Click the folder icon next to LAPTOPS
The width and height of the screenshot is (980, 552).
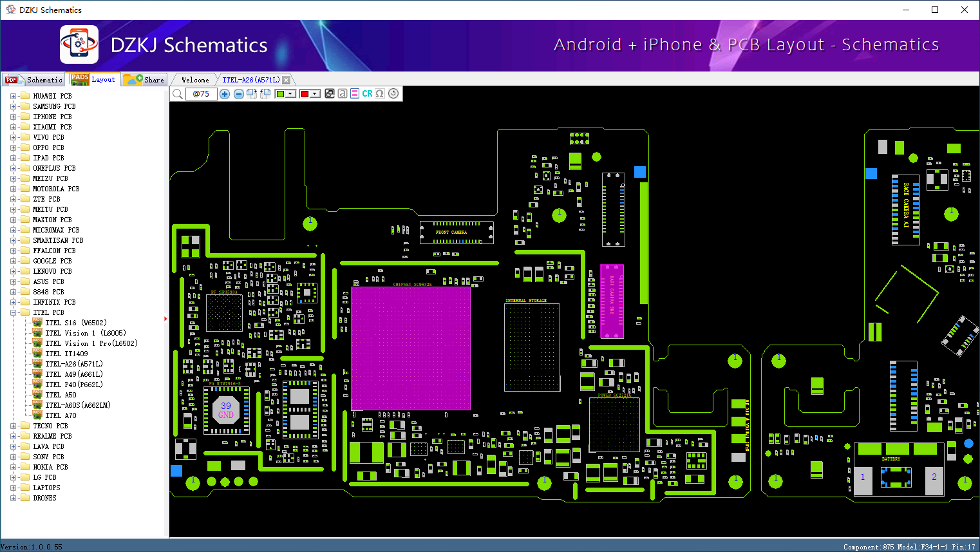pos(25,488)
